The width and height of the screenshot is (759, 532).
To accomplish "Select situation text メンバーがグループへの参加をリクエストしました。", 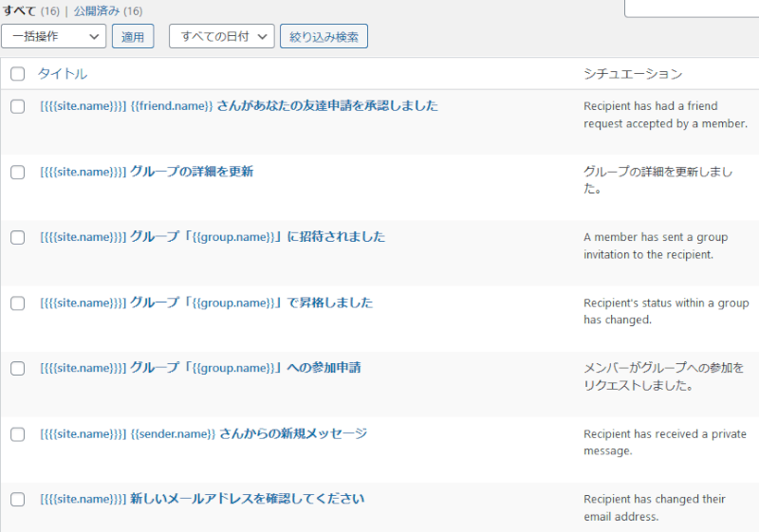I will (x=663, y=376).
